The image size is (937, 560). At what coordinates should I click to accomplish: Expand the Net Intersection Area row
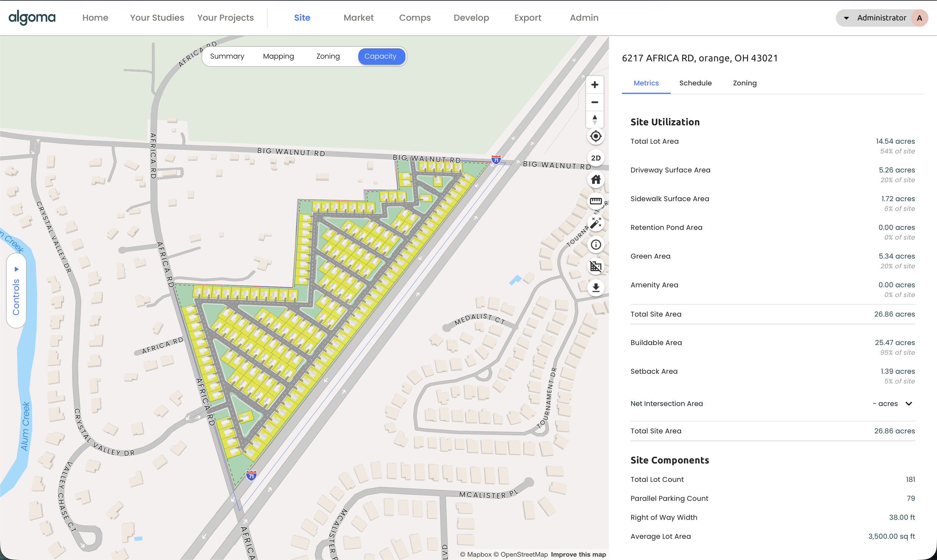click(x=908, y=403)
